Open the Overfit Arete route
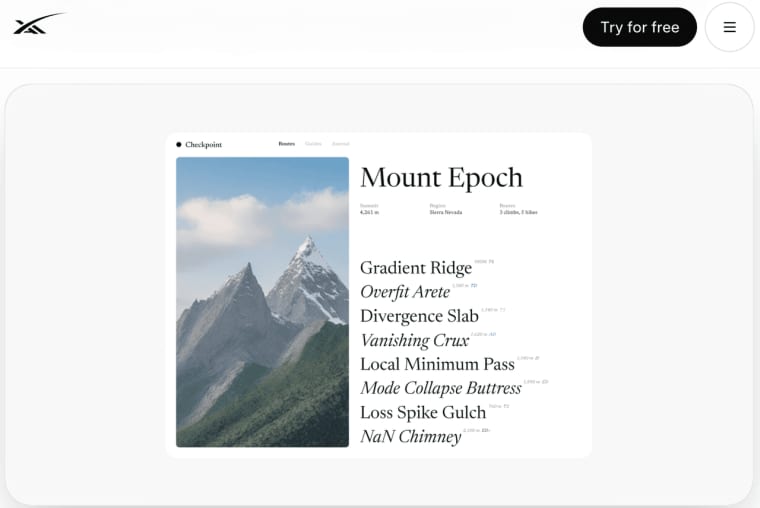The height and width of the screenshot is (508, 760). click(x=405, y=292)
